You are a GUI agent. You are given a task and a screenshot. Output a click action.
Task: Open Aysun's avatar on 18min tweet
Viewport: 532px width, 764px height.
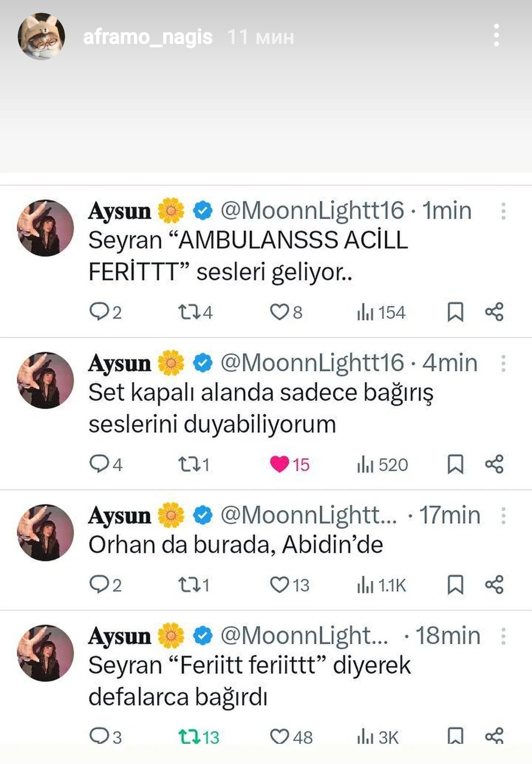tap(45, 653)
